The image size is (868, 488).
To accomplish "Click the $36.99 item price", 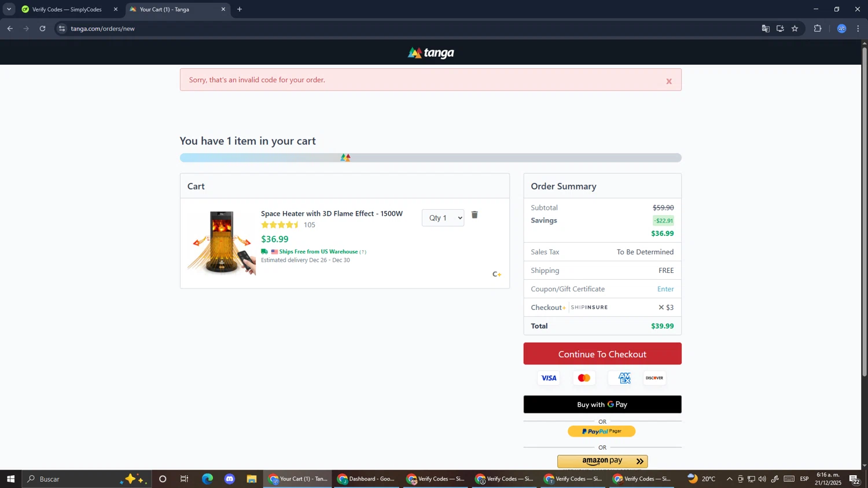I will coord(275,239).
